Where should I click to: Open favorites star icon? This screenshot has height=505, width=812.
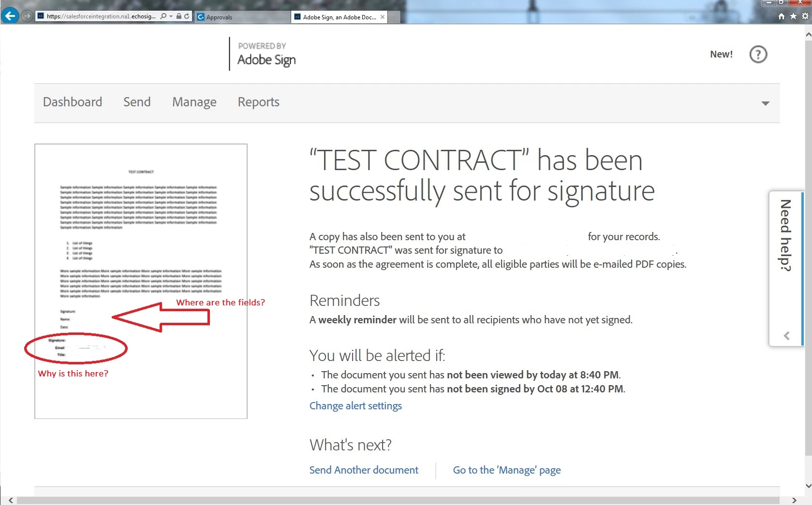click(x=793, y=16)
